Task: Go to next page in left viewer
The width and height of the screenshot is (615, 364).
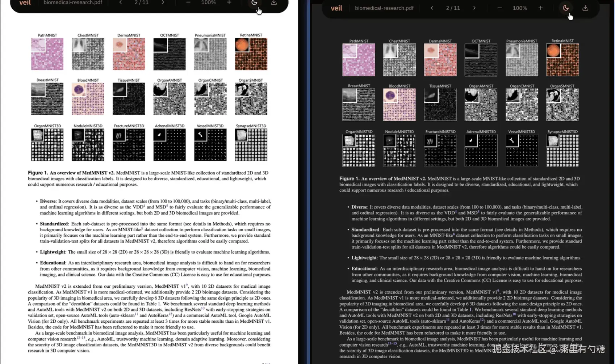Action: (x=163, y=3)
